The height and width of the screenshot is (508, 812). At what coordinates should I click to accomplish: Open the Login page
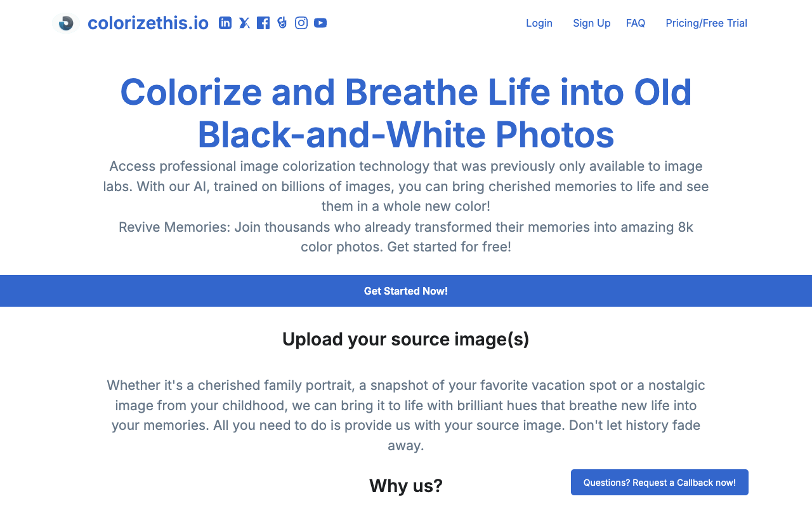pyautogui.click(x=539, y=23)
